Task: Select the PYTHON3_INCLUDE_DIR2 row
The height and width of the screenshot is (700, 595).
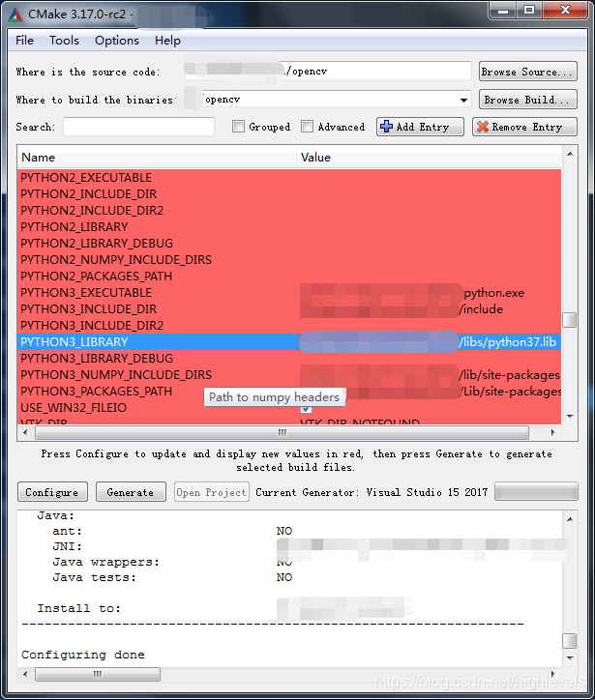Action: (x=289, y=326)
